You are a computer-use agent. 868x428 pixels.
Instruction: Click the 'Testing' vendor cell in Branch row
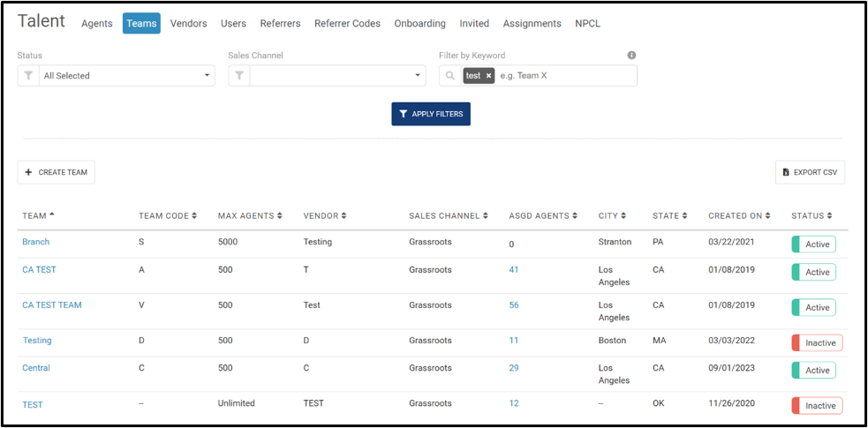(318, 242)
